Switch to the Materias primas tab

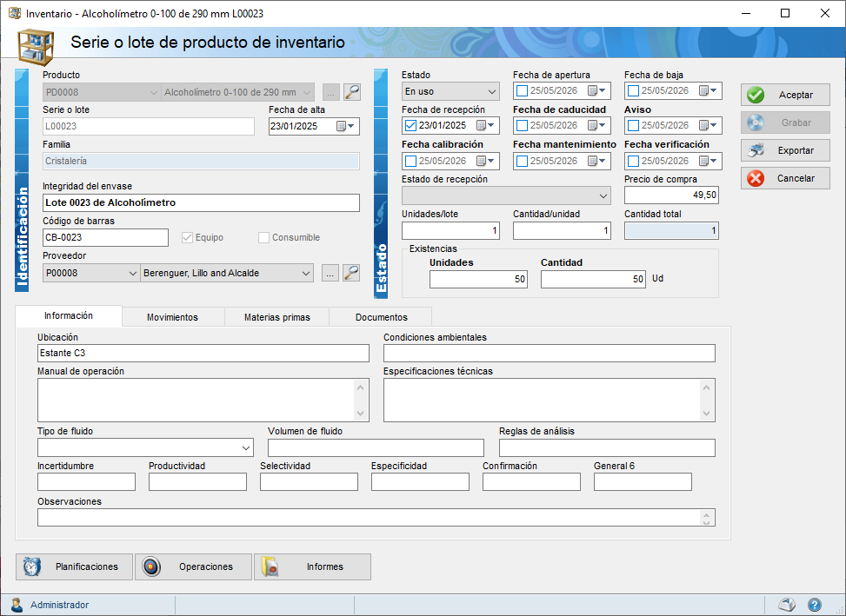point(276,317)
